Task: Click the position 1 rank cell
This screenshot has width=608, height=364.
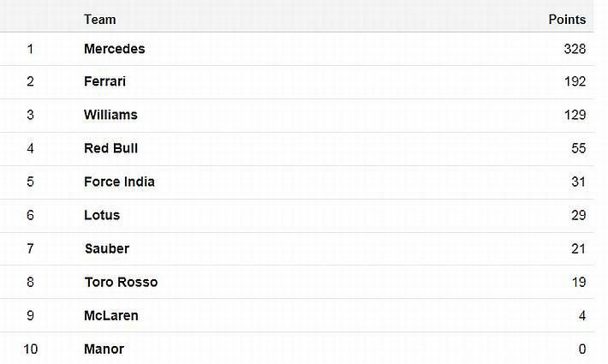Action: point(30,49)
